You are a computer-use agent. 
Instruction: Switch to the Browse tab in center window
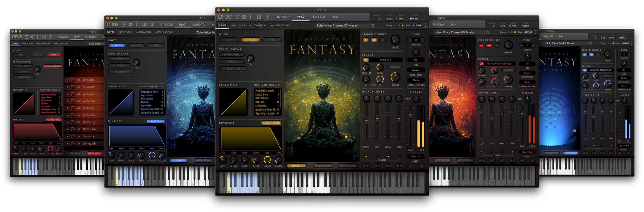coord(283,17)
